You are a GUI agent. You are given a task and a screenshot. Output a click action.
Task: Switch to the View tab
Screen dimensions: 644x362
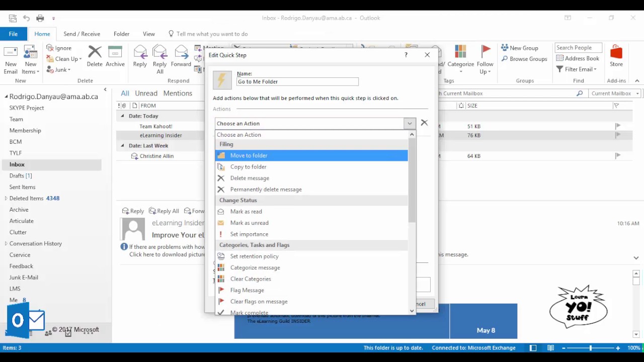[148, 34]
